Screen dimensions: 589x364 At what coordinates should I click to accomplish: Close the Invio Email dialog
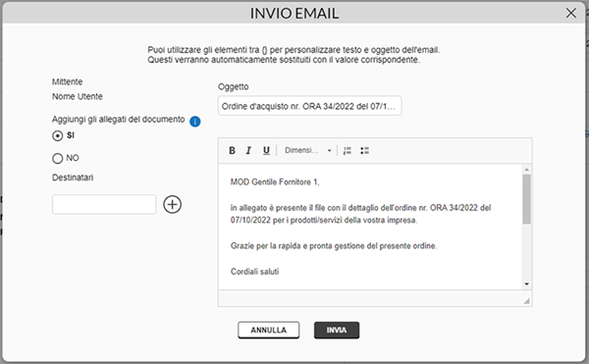(571, 13)
